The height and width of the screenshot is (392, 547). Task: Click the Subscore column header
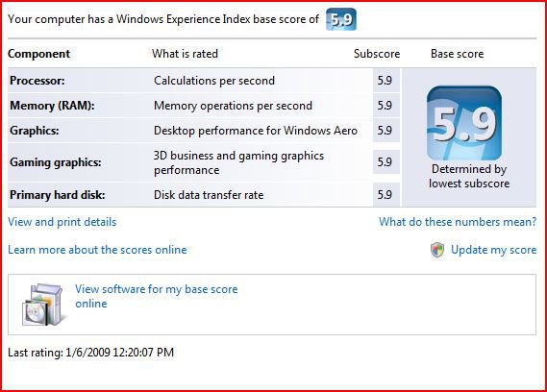tap(377, 54)
